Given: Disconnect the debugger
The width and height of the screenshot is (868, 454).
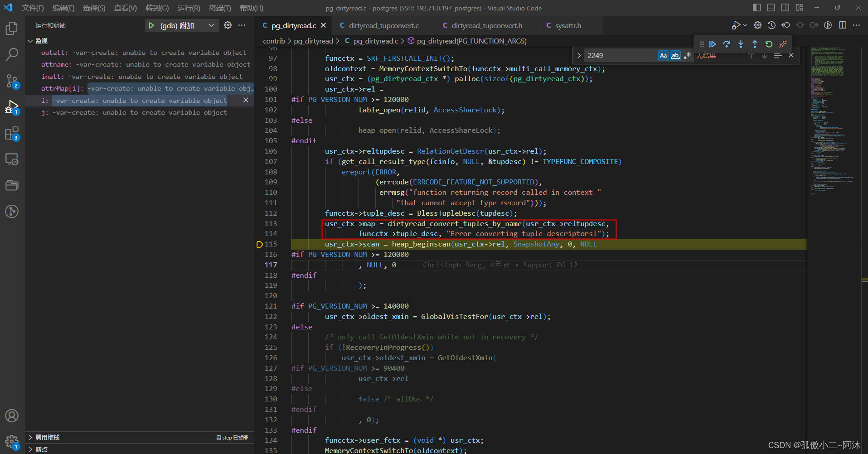Looking at the screenshot, I should tap(783, 44).
